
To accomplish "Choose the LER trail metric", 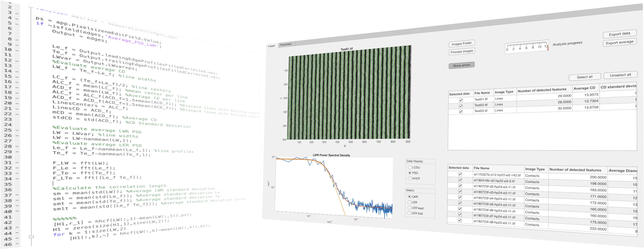I will 409,213.
